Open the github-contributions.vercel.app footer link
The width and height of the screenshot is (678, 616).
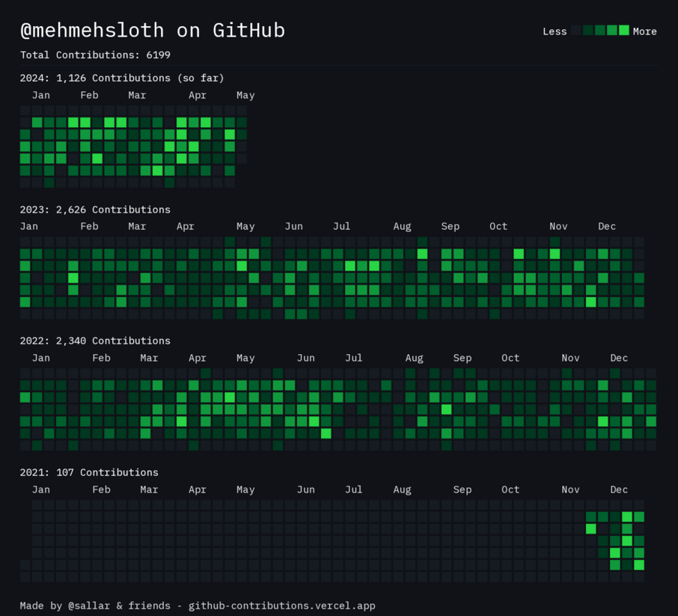pyautogui.click(x=282, y=606)
